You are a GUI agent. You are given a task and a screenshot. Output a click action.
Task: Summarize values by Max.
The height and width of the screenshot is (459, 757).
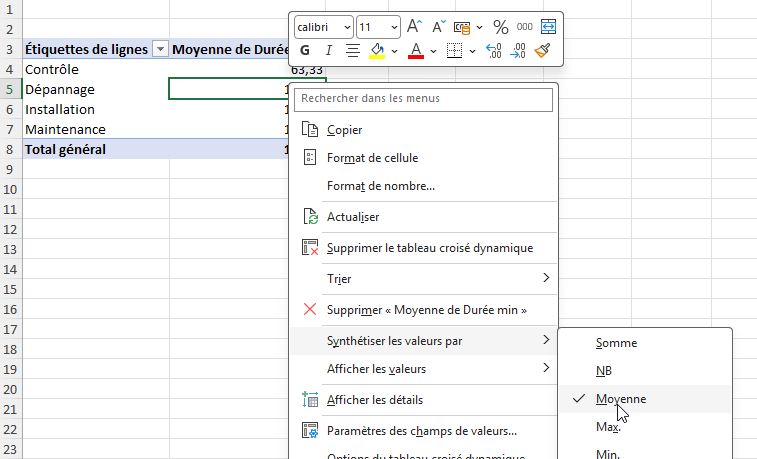[x=645, y=427]
